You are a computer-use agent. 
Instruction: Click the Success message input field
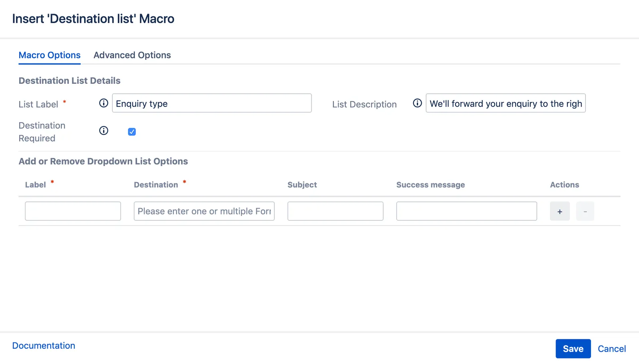(x=466, y=211)
